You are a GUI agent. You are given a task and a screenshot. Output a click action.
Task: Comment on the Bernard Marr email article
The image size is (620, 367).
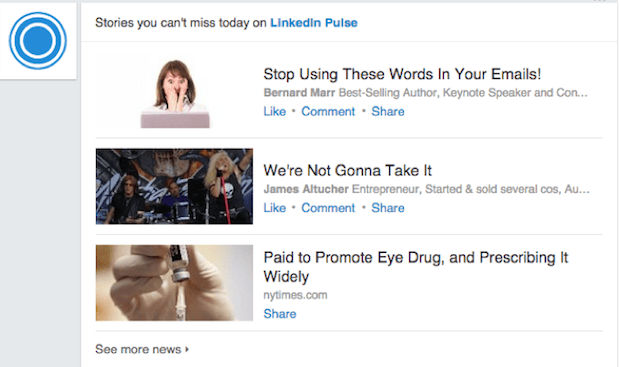tap(328, 112)
